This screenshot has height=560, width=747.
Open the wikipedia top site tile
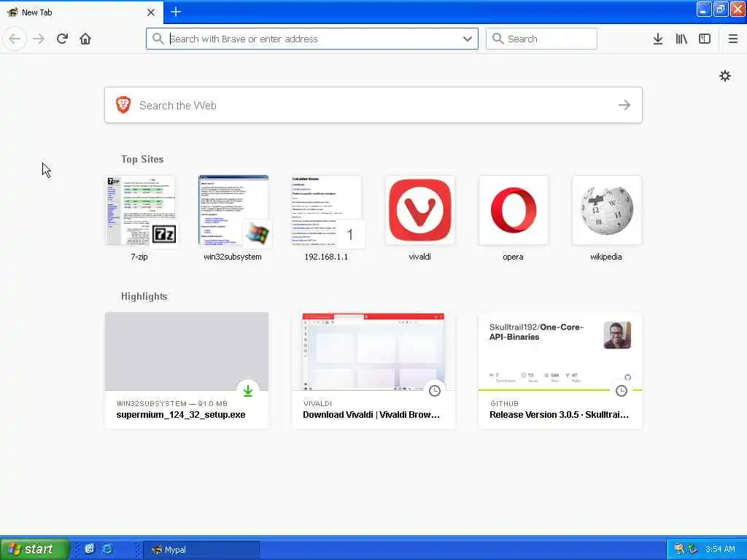pos(606,219)
